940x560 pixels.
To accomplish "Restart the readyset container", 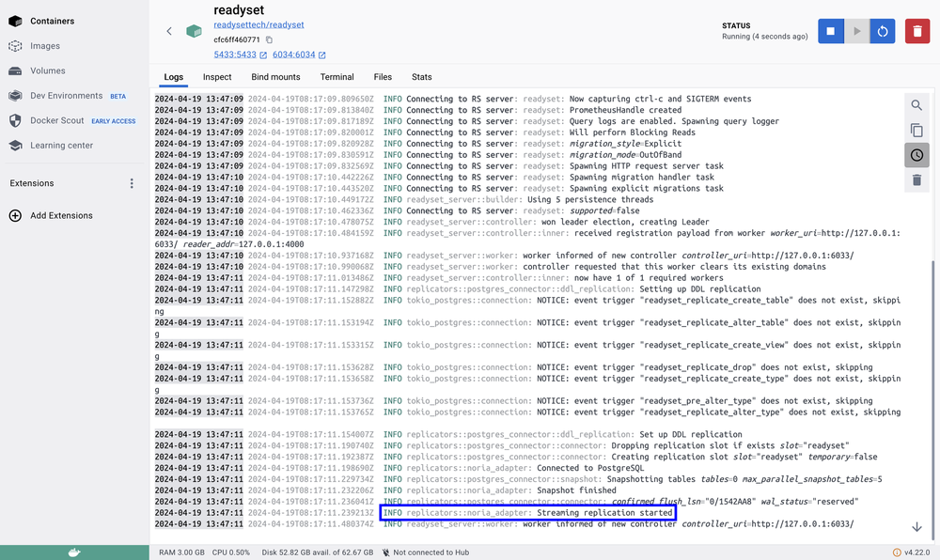I will pyautogui.click(x=882, y=31).
